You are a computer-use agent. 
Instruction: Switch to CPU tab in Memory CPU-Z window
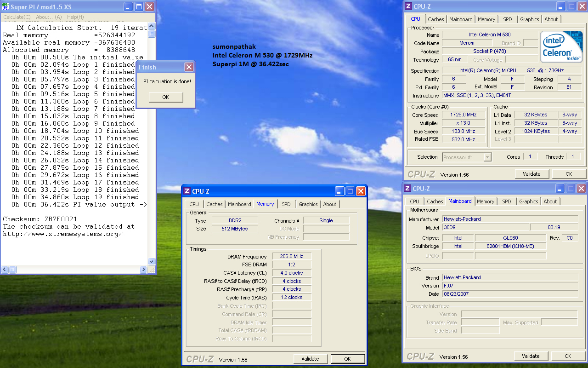[194, 204]
